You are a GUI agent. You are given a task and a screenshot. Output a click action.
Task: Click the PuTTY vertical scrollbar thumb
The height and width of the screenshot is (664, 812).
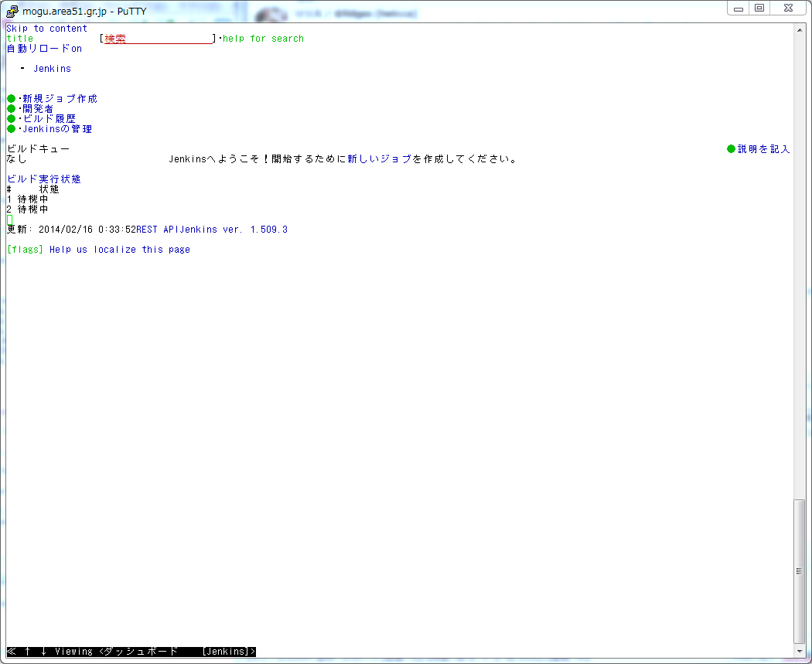[x=800, y=570]
